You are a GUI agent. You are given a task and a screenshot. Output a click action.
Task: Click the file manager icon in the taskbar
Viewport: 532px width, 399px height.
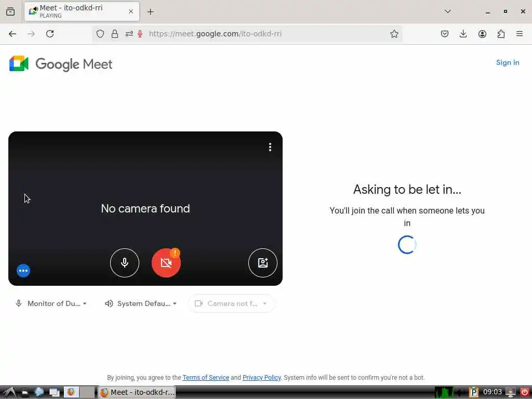click(x=25, y=393)
